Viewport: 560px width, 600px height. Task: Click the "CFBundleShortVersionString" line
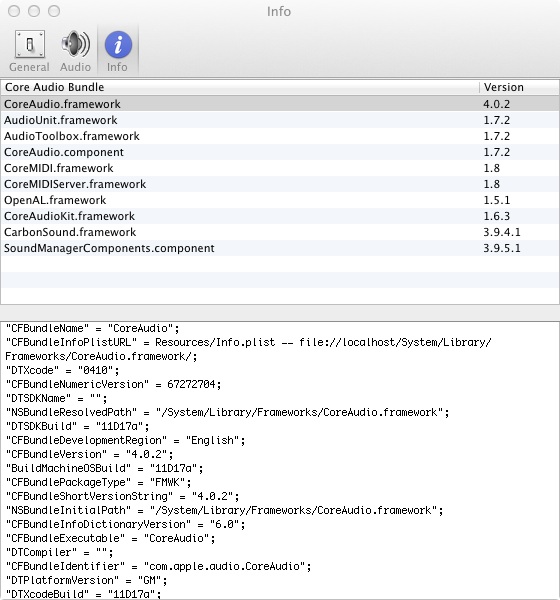tap(122, 496)
